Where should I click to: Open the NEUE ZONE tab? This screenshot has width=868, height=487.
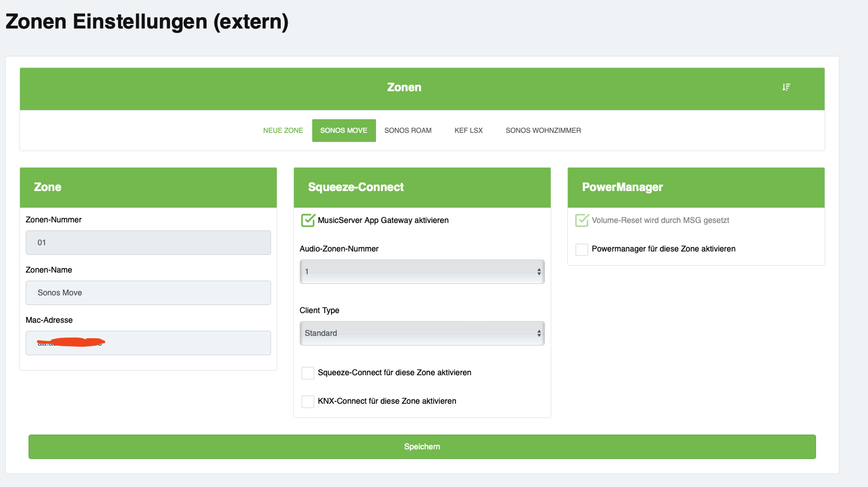coord(283,131)
